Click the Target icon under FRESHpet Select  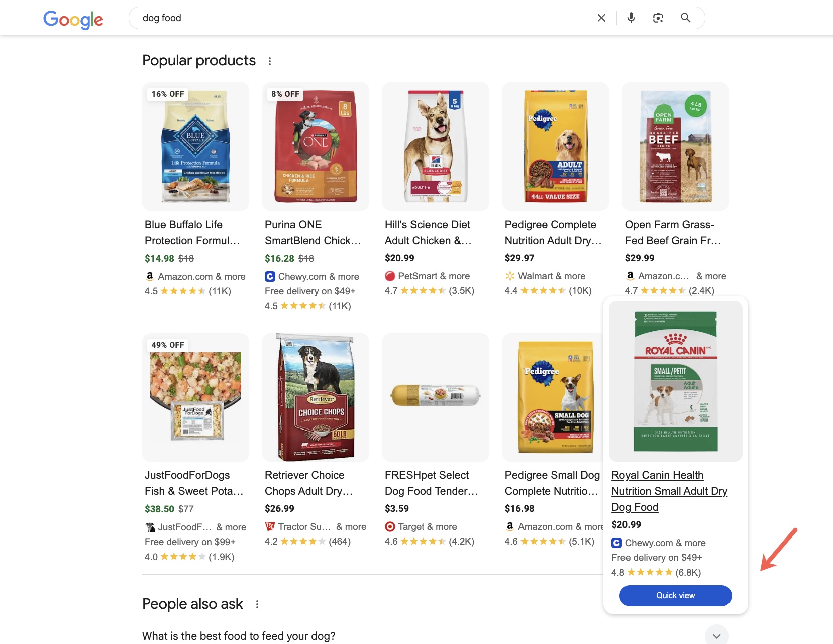tap(390, 526)
